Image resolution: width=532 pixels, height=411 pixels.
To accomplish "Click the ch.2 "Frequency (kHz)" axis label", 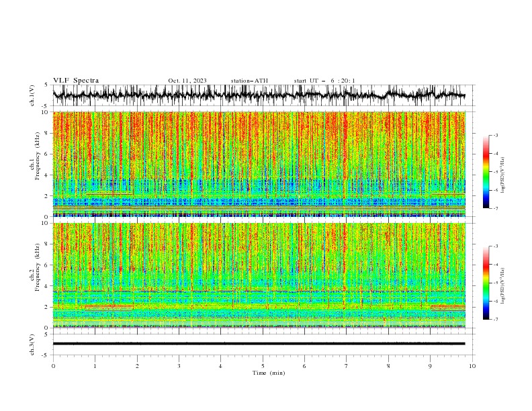I will tap(37, 267).
